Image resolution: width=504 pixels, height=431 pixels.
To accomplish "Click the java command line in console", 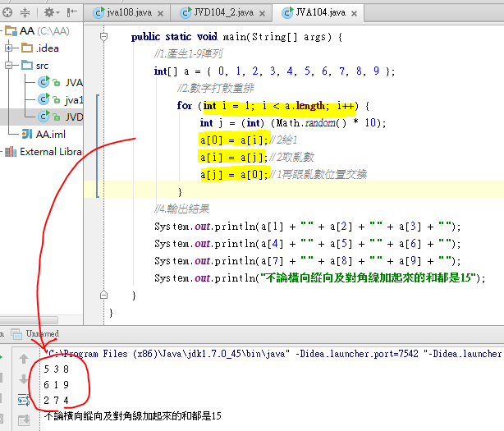I will tap(273, 354).
